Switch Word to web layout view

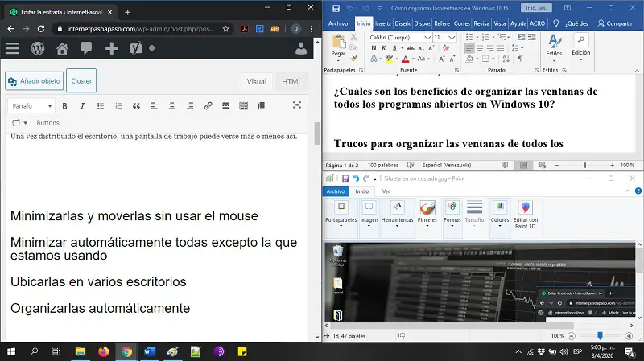(x=543, y=165)
